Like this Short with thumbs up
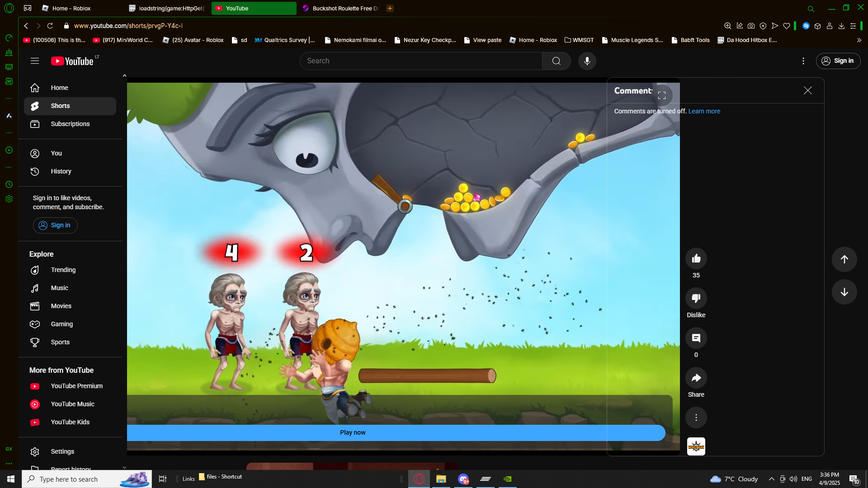The image size is (868, 488). click(696, 258)
